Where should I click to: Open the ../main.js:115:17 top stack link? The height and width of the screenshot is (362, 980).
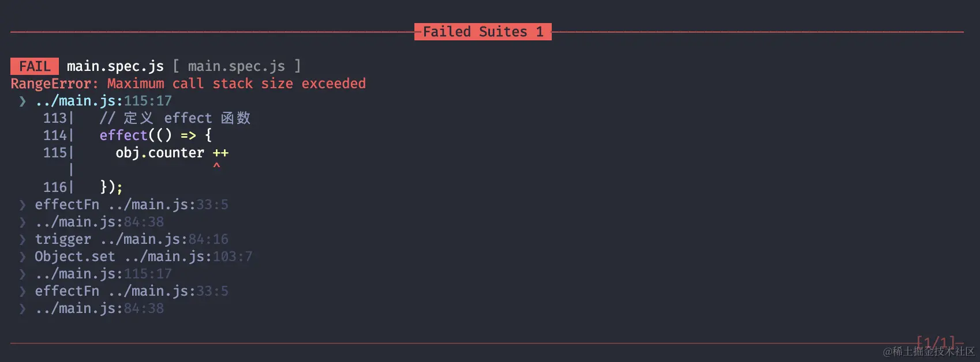click(x=103, y=101)
